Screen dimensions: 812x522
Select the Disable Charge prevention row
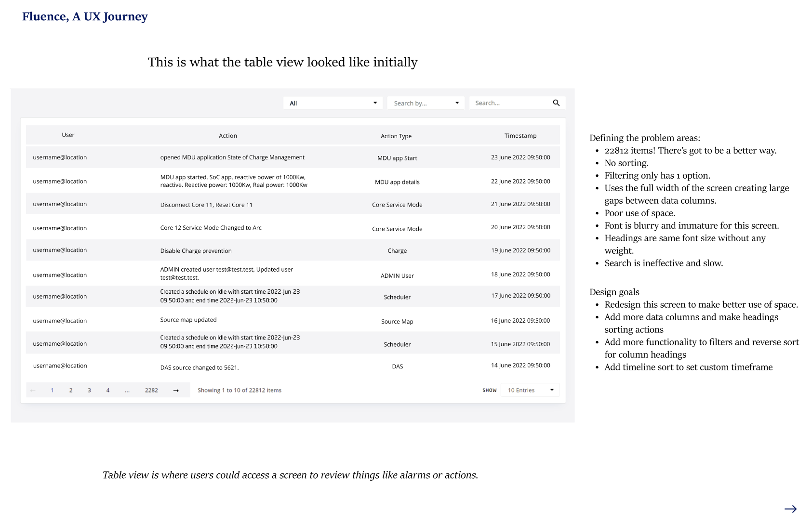293,250
